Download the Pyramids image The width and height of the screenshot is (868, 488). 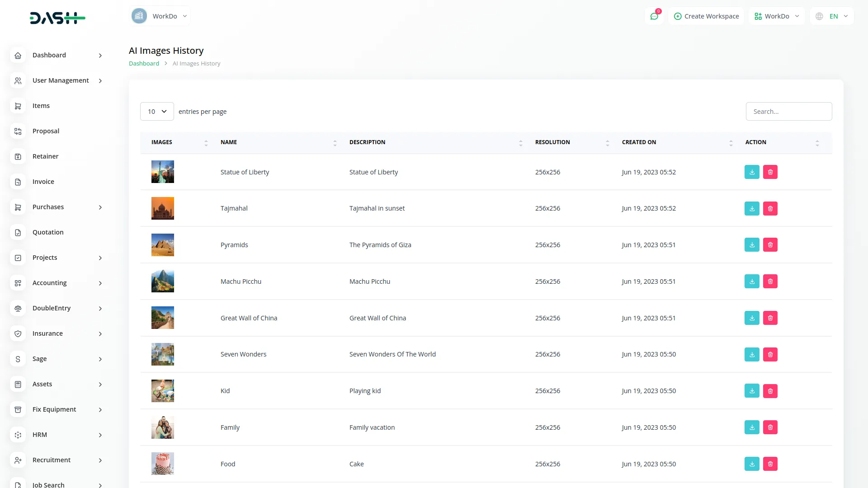(x=752, y=245)
